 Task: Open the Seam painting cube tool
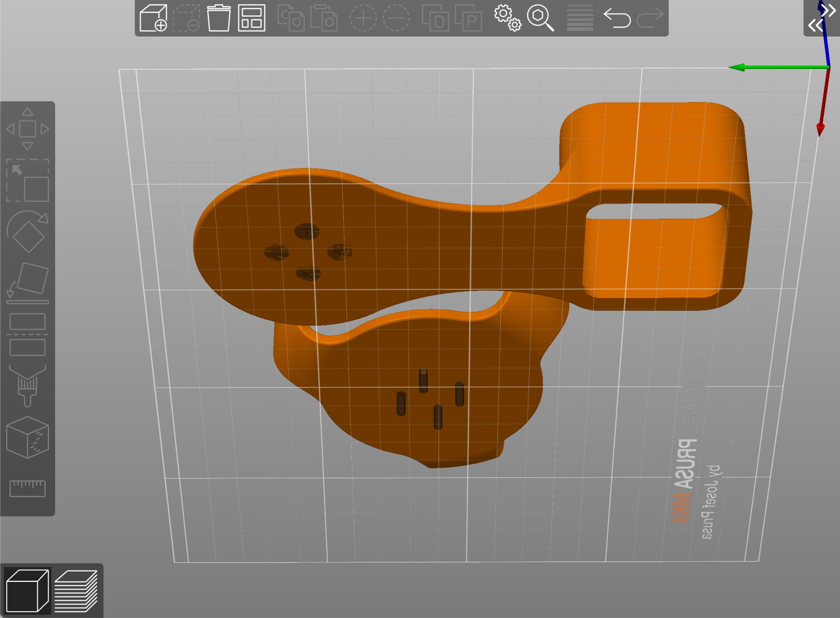pos(27,437)
